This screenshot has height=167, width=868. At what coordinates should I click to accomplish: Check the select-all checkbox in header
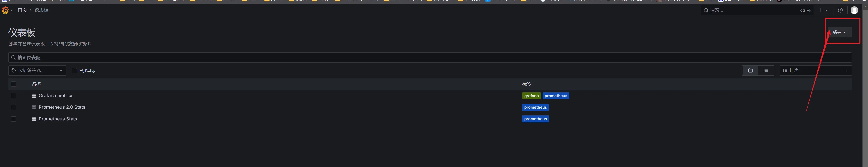tap(13, 84)
